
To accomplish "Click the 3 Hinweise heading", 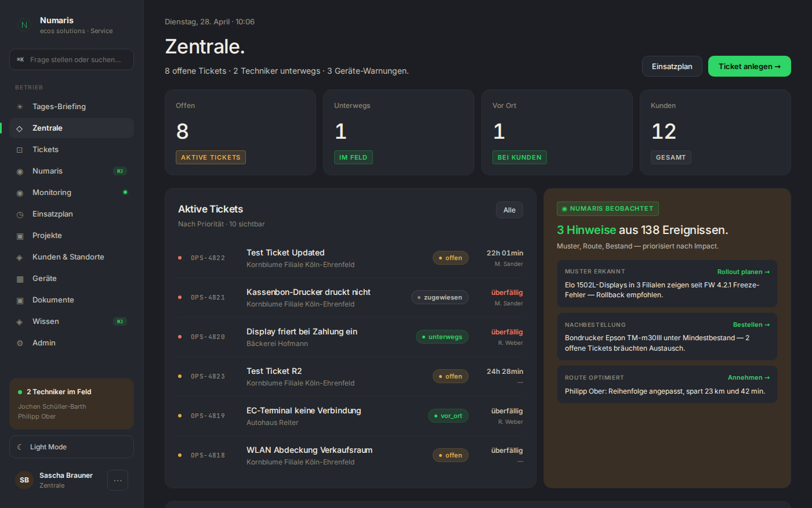I will coord(643,230).
